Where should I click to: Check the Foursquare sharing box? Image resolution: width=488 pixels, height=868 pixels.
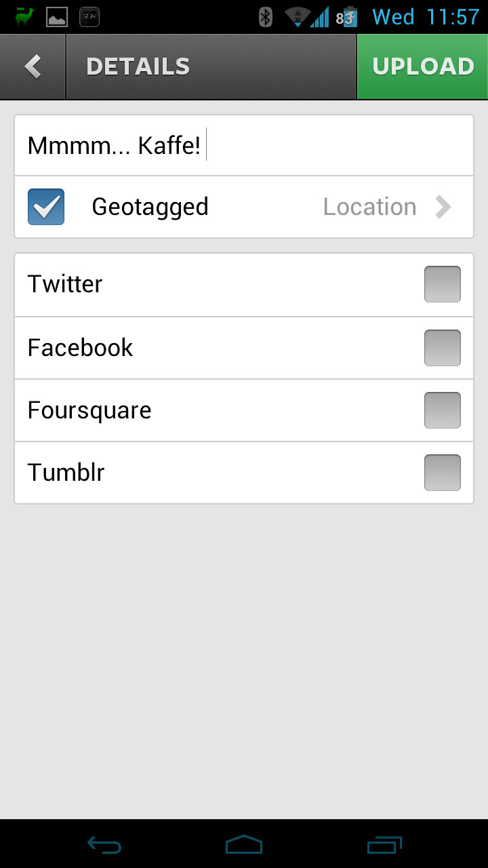(442, 410)
